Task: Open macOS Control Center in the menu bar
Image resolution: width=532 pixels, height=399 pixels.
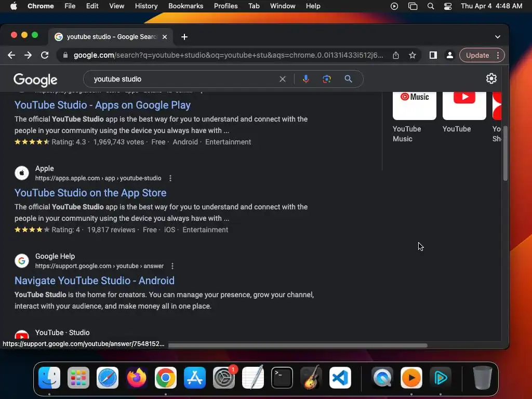Action: pos(447,6)
